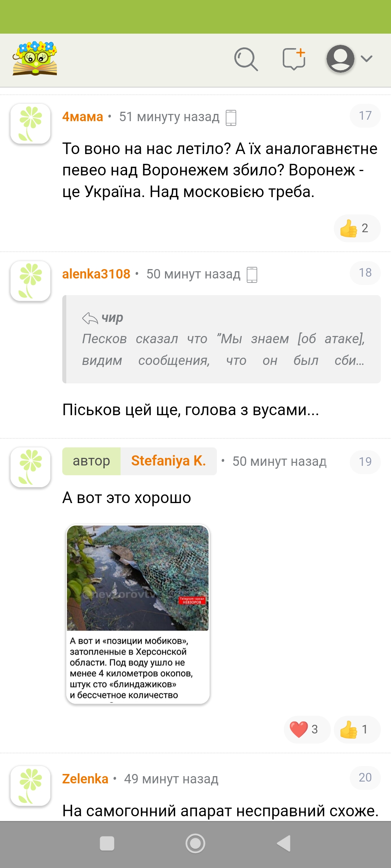Tap the new message plus icon
This screenshot has height=868, width=391.
[294, 59]
